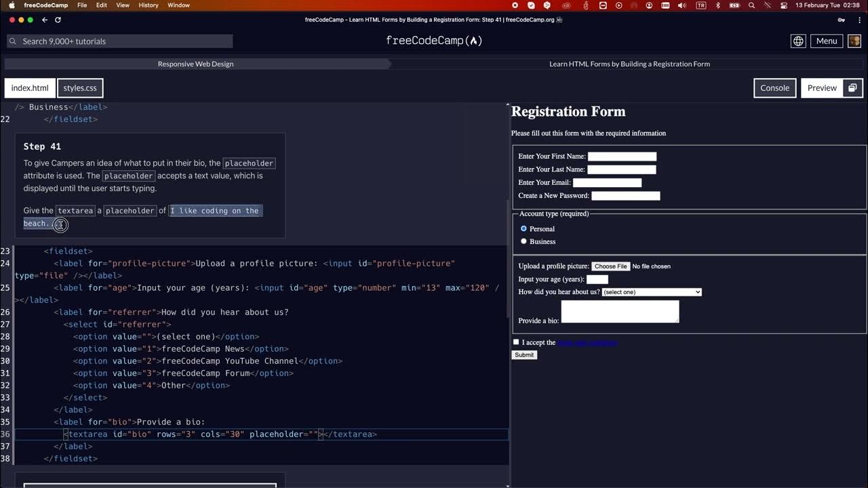Viewport: 868px width, 488px height.
Task: Open the Edit menu
Action: [102, 5]
